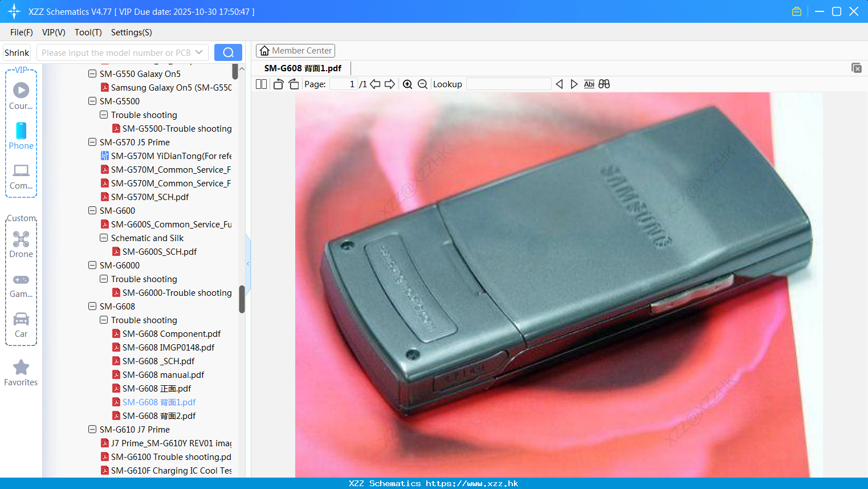868x489 pixels.
Task: Focus the Lookup text field
Action: click(x=508, y=84)
